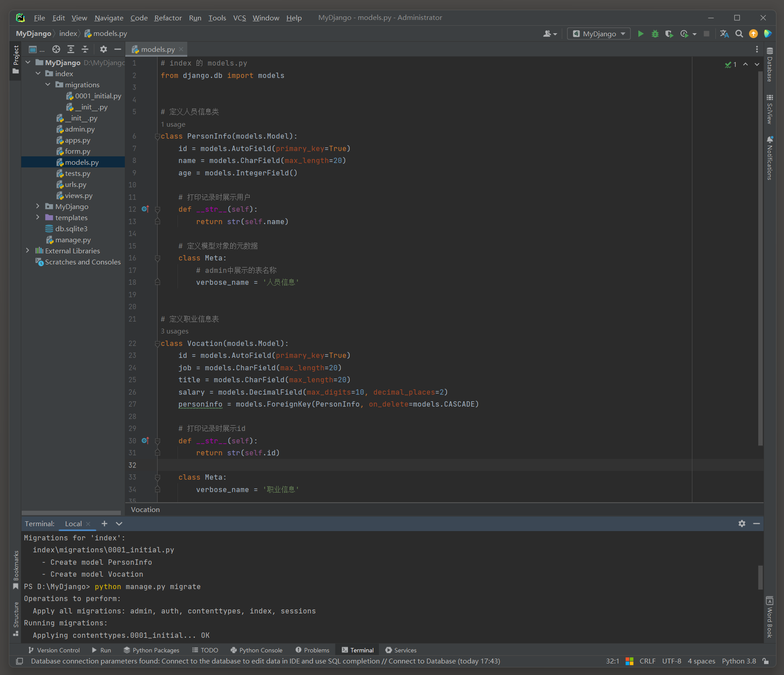
Task: Go to the previous highlighted problem
Action: 745,65
